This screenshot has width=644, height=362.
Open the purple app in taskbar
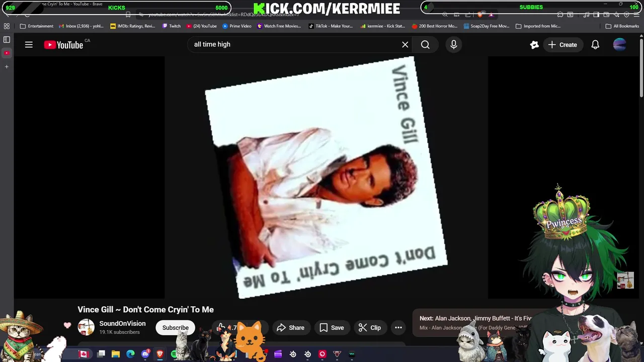[278, 354]
